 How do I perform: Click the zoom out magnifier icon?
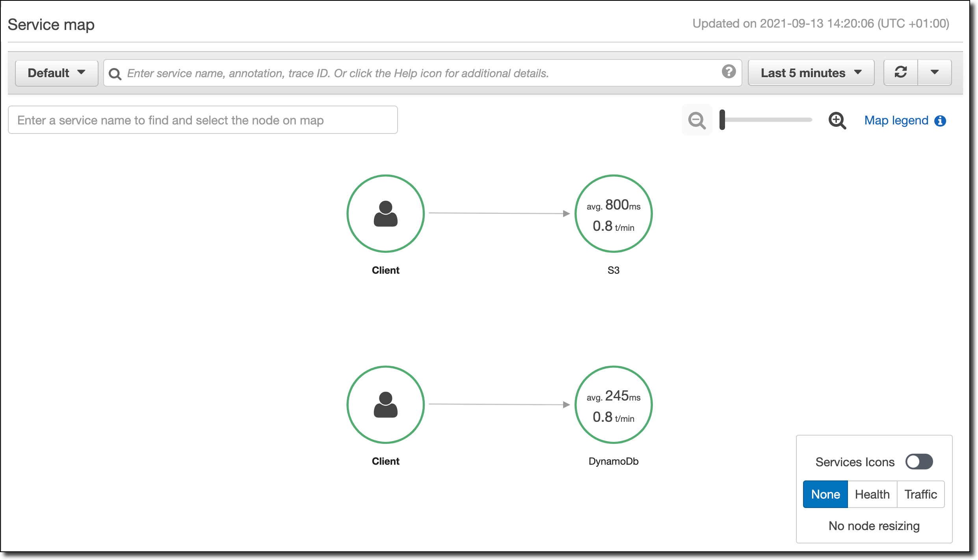pos(697,120)
